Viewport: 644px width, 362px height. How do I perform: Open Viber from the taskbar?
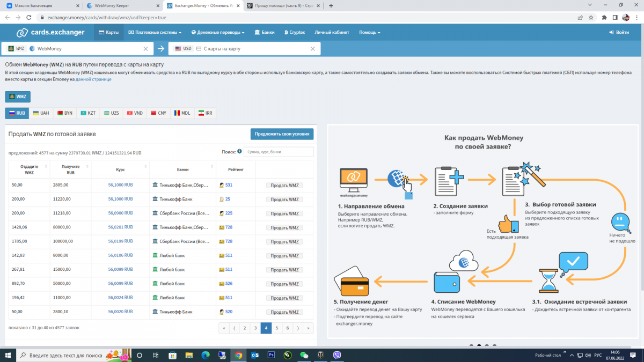337,355
